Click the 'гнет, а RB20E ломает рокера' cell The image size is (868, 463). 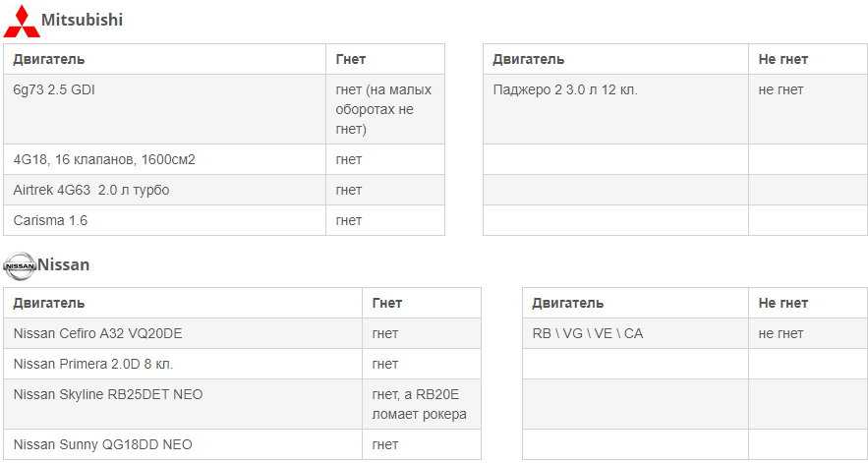(422, 404)
